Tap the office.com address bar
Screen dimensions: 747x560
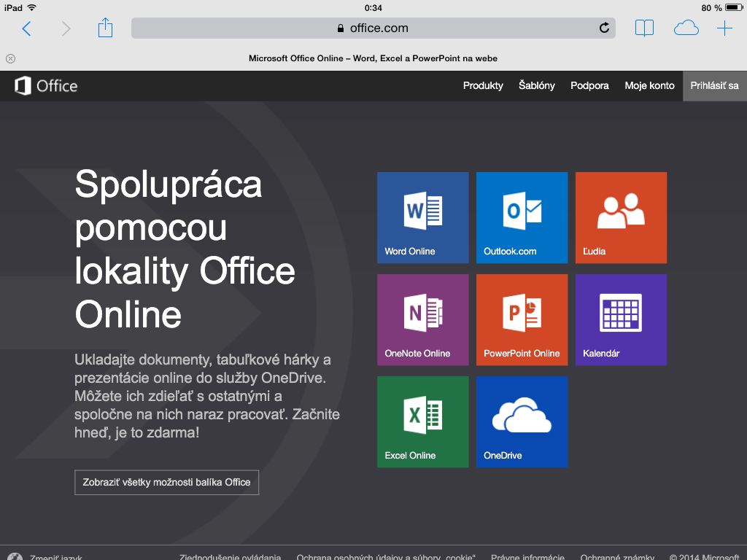373,28
